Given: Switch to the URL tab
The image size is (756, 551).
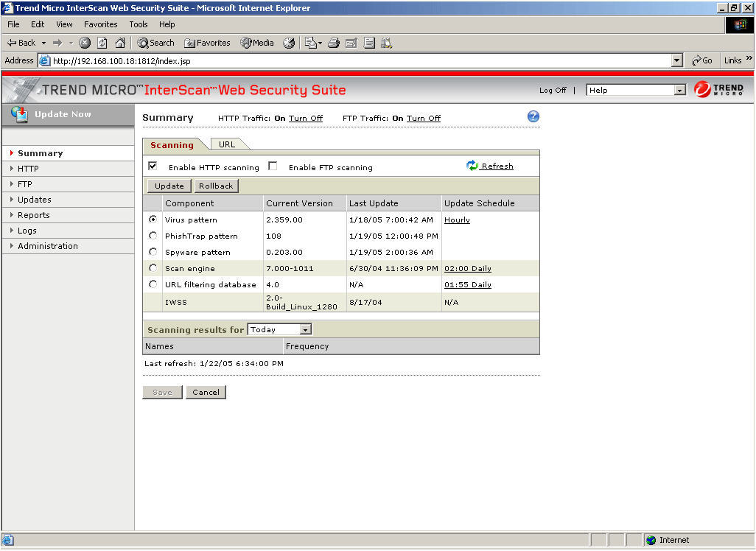Looking at the screenshot, I should click(228, 144).
